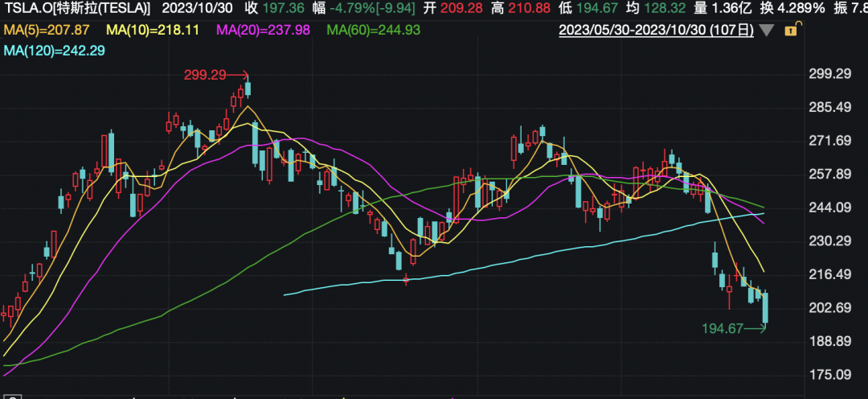Click the 299.29 price axis label

point(829,73)
